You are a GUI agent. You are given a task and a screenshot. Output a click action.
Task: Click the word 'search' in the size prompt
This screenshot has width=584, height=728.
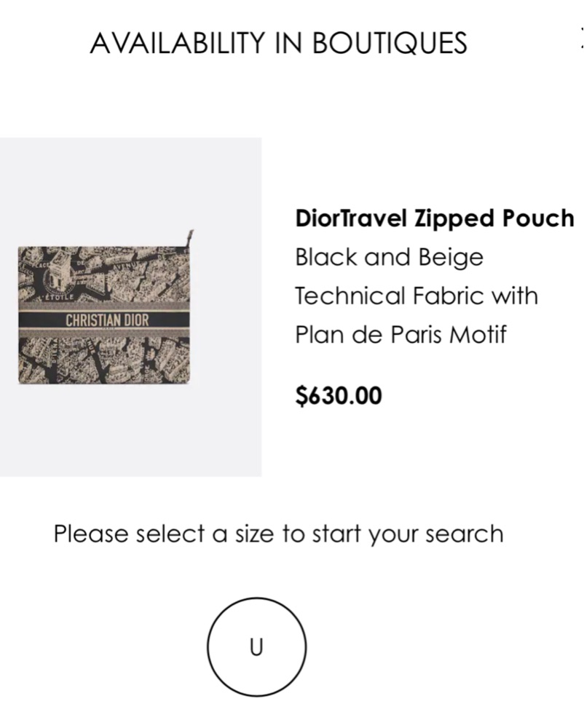[x=464, y=534]
